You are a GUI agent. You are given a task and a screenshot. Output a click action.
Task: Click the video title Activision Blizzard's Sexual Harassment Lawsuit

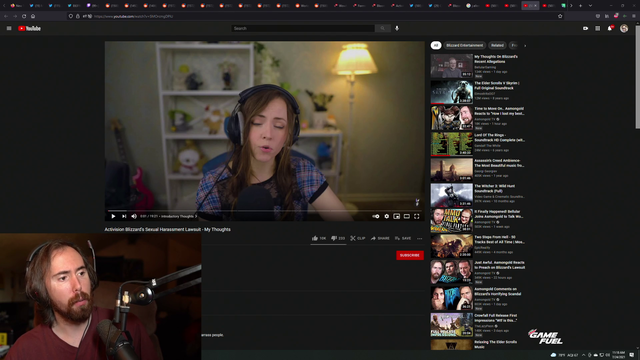tap(167, 229)
